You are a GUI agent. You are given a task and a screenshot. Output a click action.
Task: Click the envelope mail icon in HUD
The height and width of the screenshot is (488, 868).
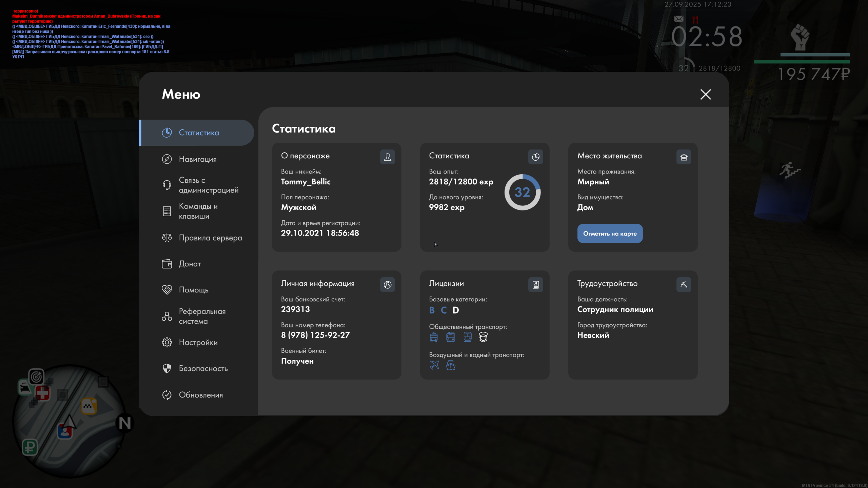click(679, 19)
